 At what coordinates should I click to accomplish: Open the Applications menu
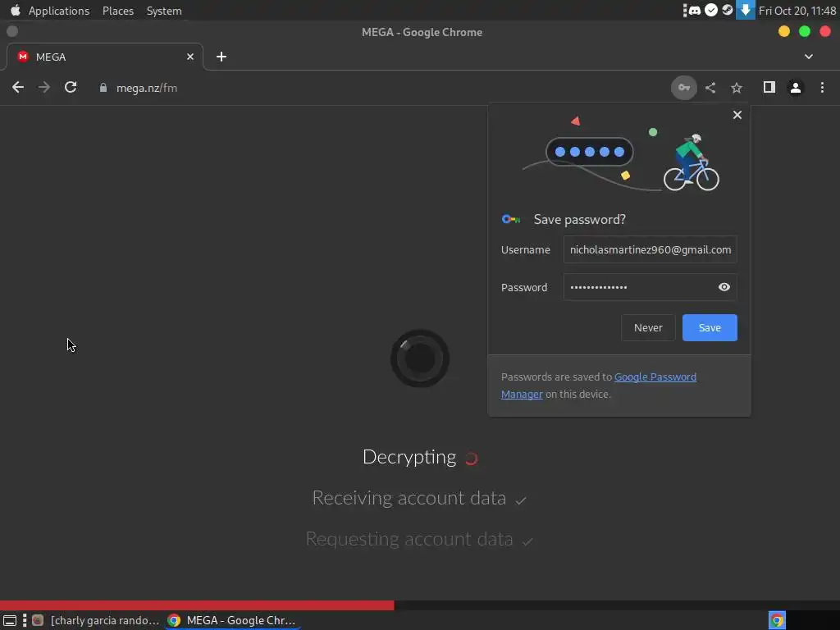[x=59, y=11]
